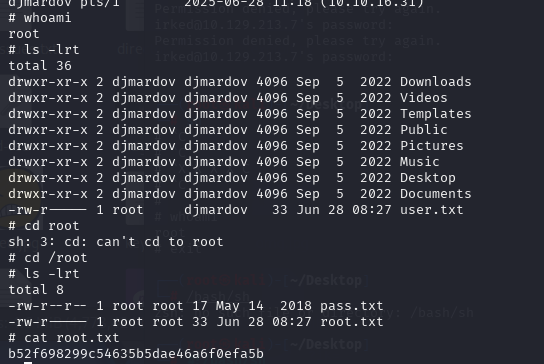Click the root flag hash output line
Image resolution: width=544 pixels, height=364 pixels.
(136, 354)
